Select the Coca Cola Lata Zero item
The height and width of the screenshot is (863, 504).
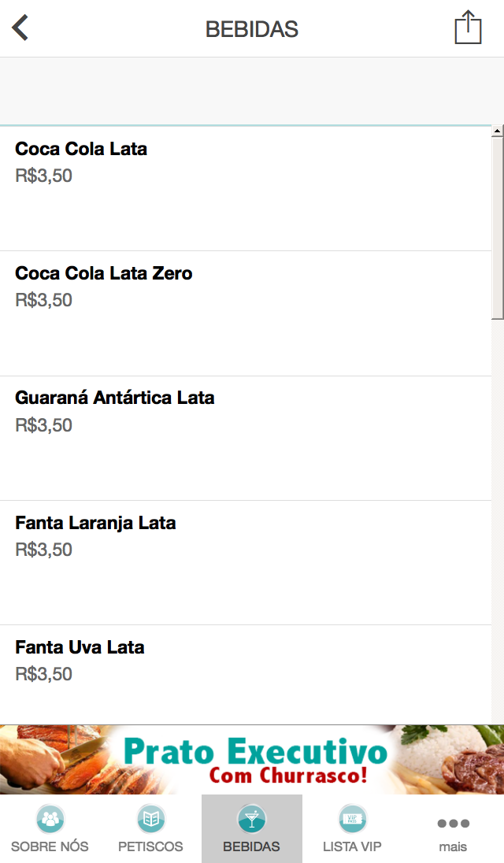tap(104, 273)
